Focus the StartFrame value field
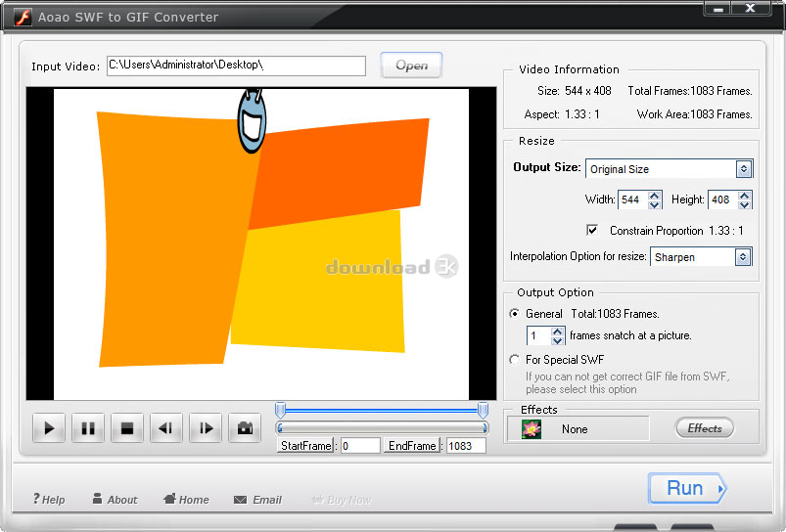 click(x=360, y=445)
